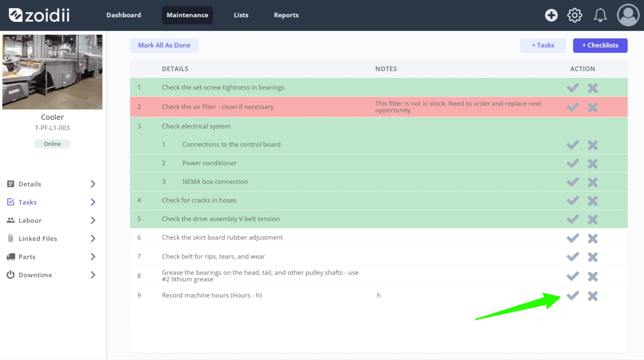Mark set-screw tightness task as failed
Viewport: 644px width, 360px height.
(x=593, y=88)
